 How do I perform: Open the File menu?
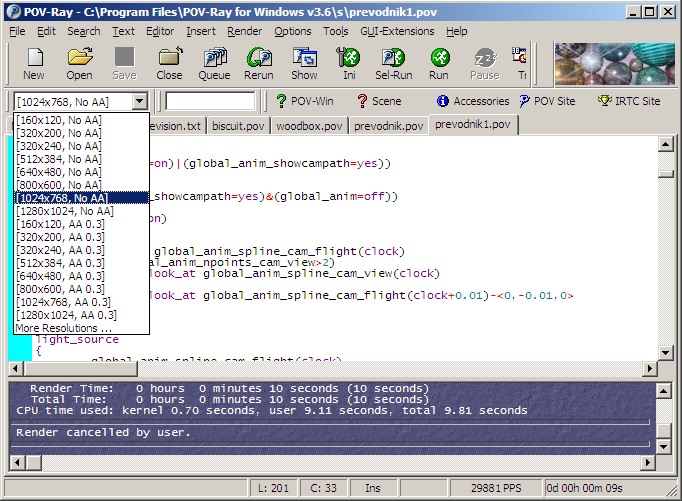click(x=17, y=31)
